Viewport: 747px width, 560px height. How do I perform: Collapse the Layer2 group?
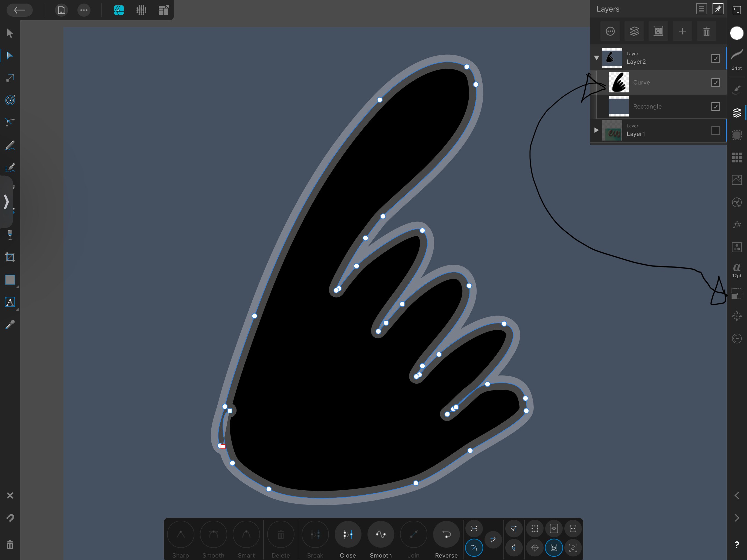click(596, 58)
